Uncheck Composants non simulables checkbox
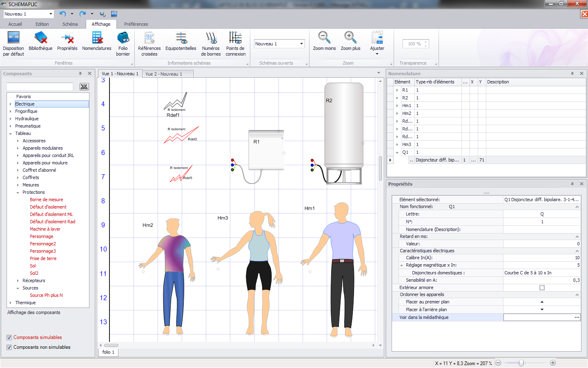588x368 pixels. tap(9, 347)
